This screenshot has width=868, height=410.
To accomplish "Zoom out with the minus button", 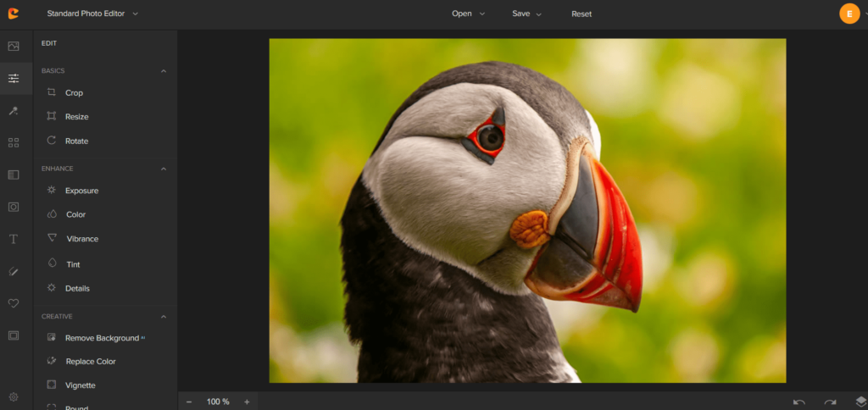I will point(189,402).
